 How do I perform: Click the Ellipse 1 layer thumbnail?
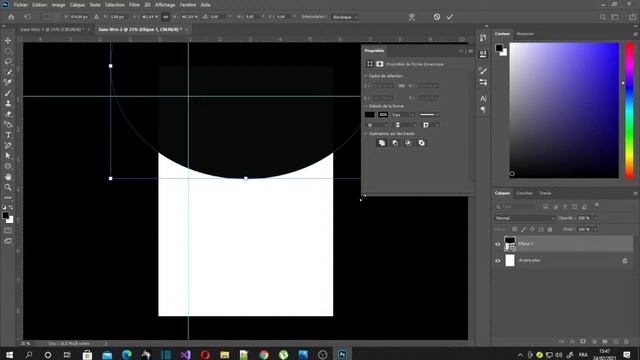click(510, 244)
